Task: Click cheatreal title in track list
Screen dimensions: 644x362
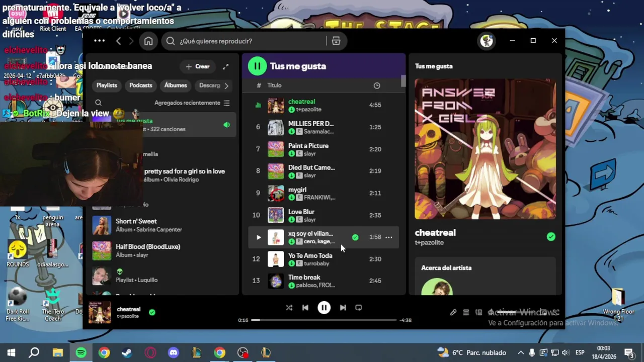Action: point(301,102)
